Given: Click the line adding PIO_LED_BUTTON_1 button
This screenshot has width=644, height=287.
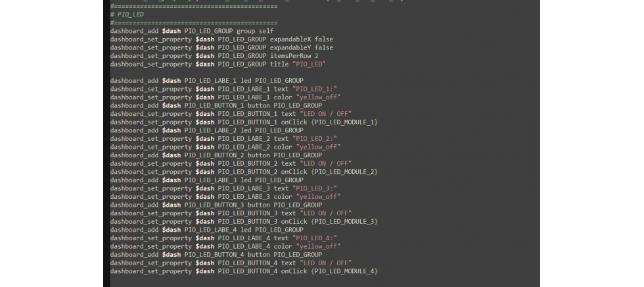Looking at the screenshot, I should click(x=216, y=105).
